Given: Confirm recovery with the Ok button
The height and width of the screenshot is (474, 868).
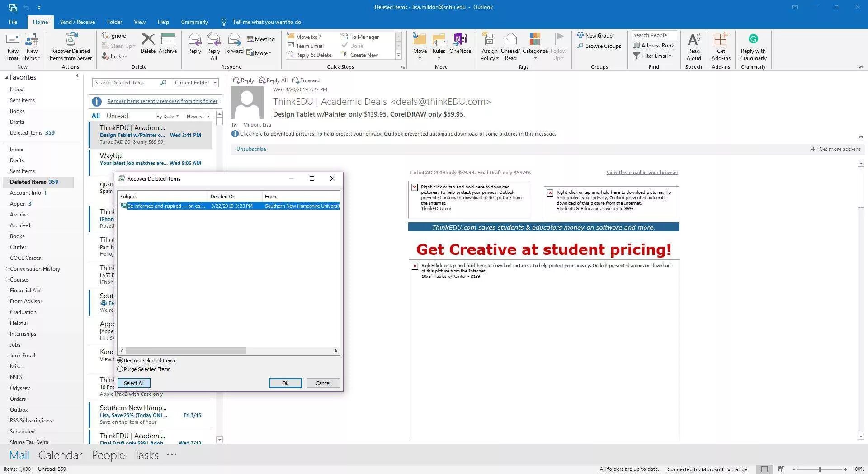Looking at the screenshot, I should (285, 383).
